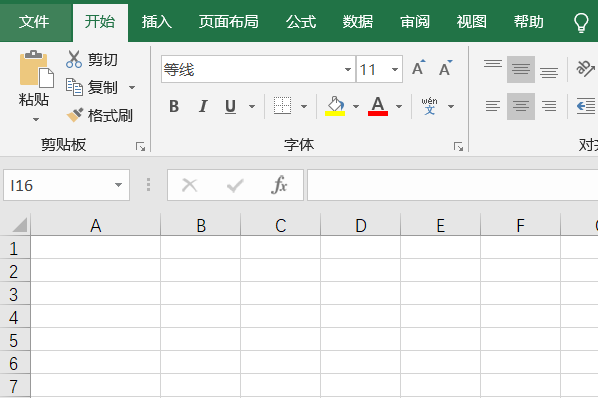
Task: Click the Paste clipboard icon
Action: pyautogui.click(x=36, y=69)
